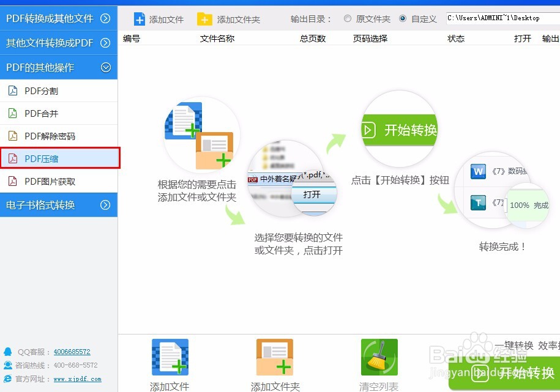Select the PDF图片获取 (Extract Images) tool
The image size is (560, 392).
tap(59, 180)
